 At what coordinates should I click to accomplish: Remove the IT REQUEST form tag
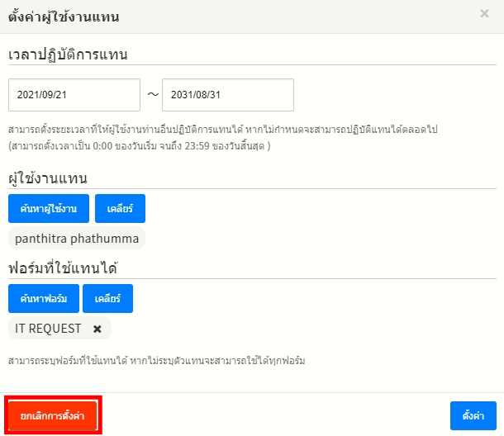pyautogui.click(x=97, y=329)
